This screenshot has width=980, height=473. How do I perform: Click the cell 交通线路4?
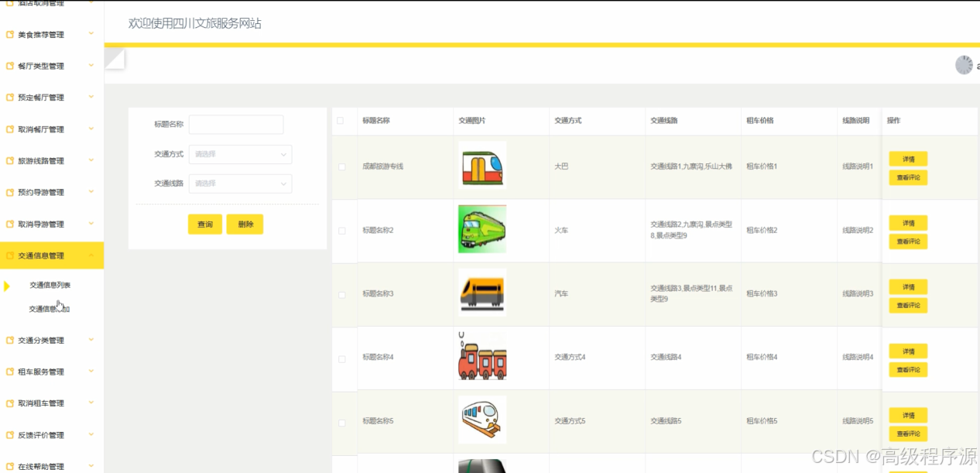point(666,358)
